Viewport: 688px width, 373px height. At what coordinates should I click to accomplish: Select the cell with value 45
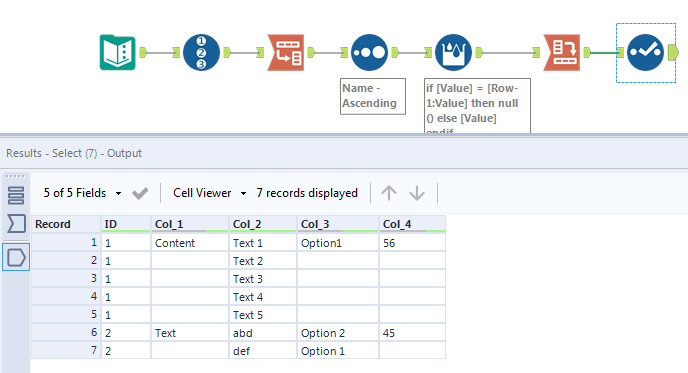point(412,333)
